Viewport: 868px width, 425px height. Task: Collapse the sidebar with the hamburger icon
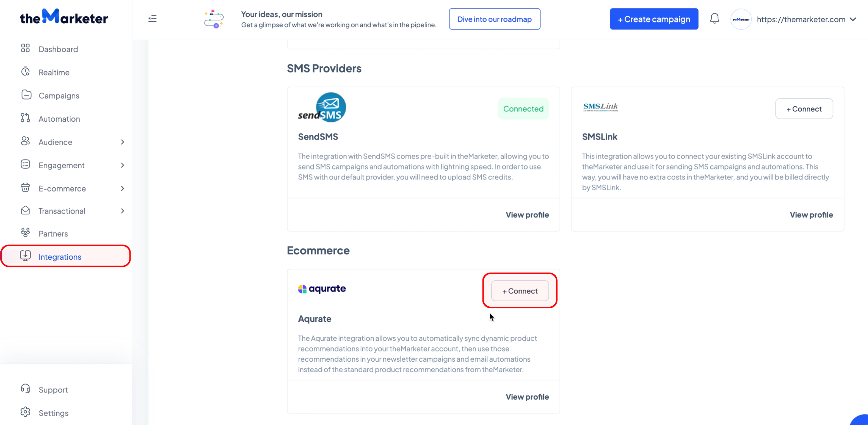point(152,19)
